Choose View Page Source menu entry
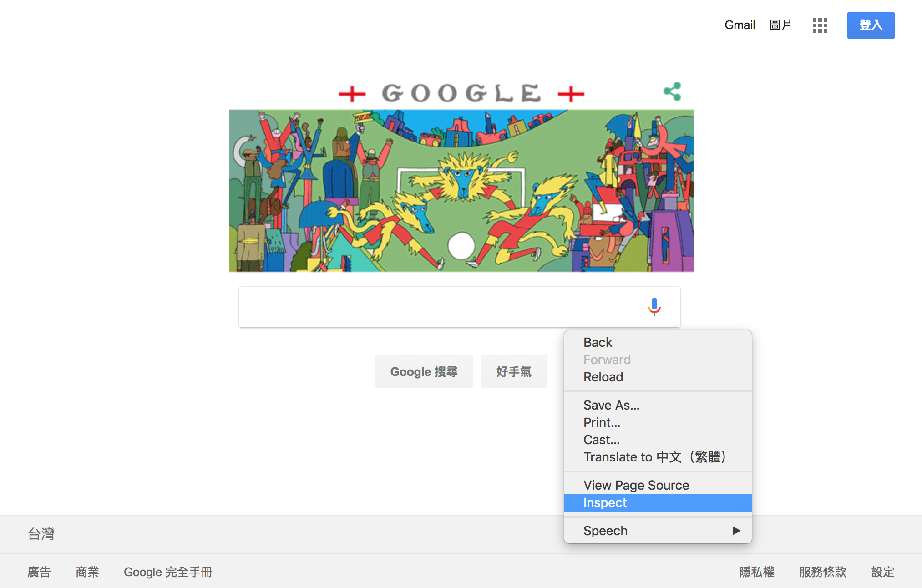The height and width of the screenshot is (588, 922). tap(636, 485)
